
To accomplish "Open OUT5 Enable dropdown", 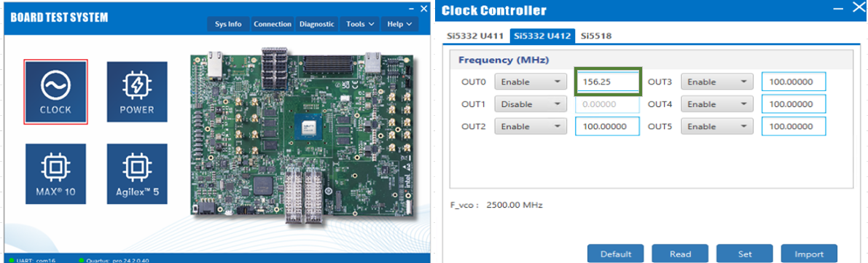I will pyautogui.click(x=717, y=126).
